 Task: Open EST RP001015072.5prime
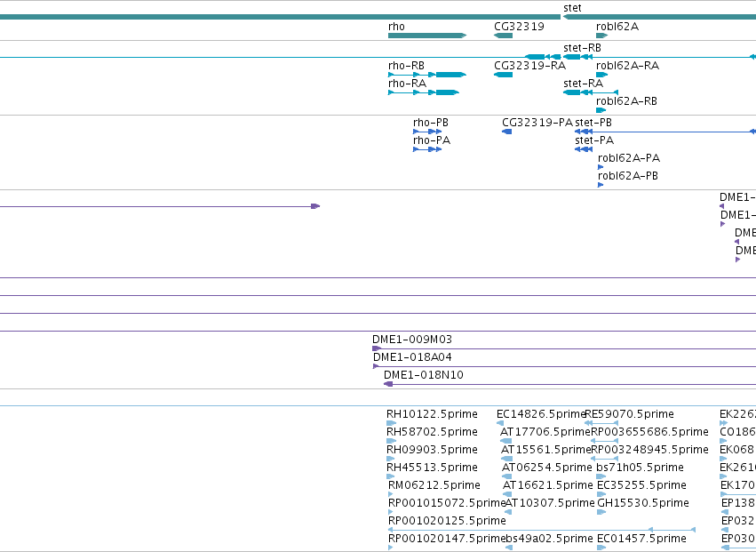(x=390, y=512)
